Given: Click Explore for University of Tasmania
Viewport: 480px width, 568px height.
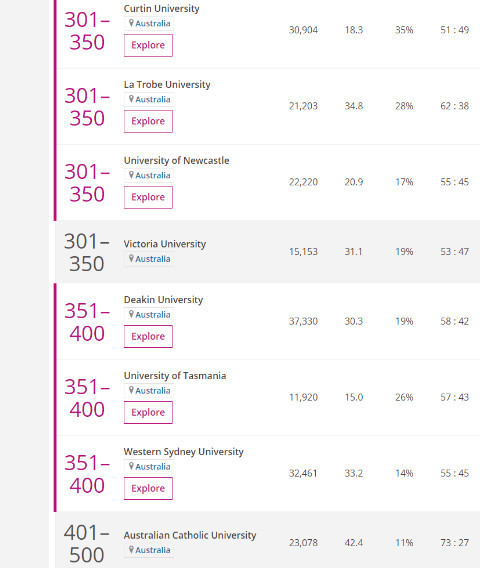Looking at the screenshot, I should coord(148,413).
